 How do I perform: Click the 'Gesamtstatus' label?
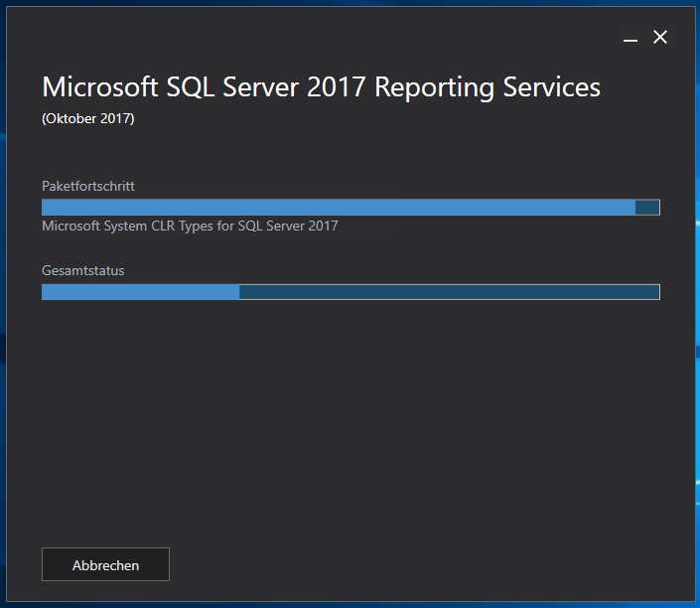coord(83,270)
